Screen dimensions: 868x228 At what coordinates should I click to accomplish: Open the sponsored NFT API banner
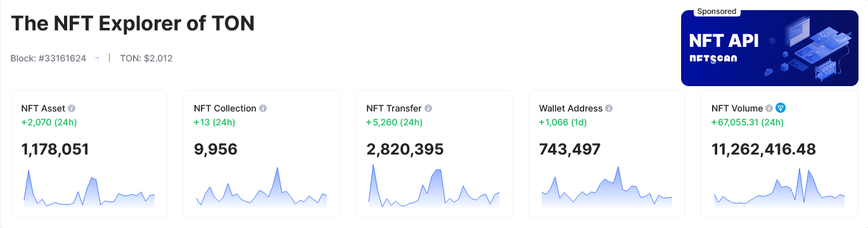click(x=770, y=48)
